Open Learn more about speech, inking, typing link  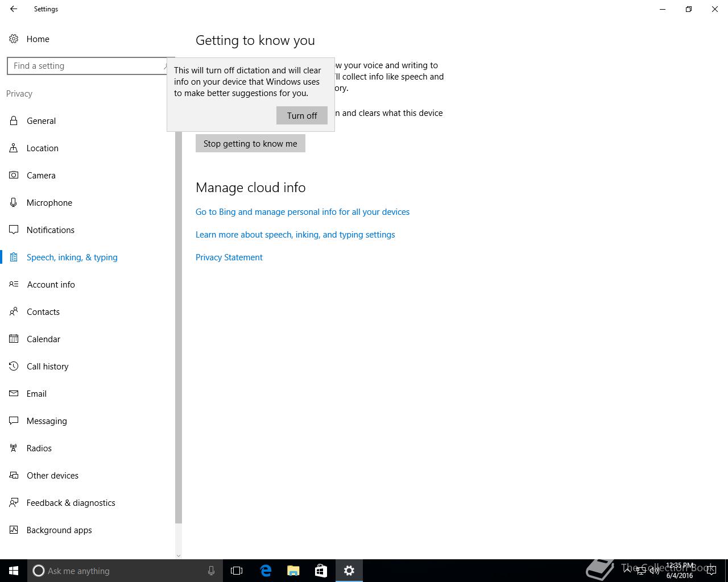[x=295, y=234]
